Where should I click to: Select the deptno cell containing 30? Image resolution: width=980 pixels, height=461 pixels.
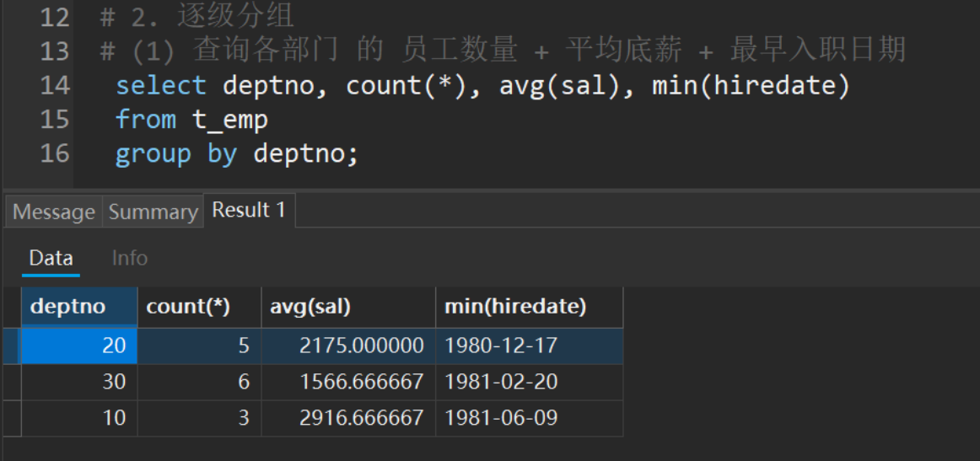tap(79, 382)
